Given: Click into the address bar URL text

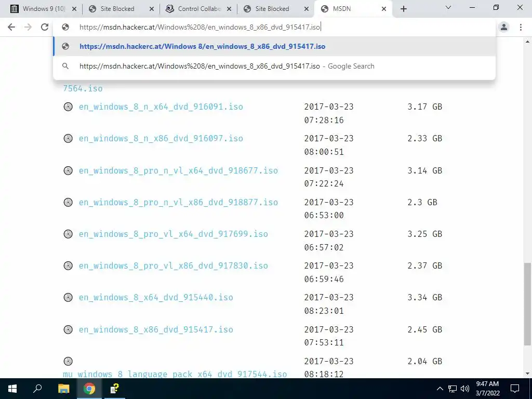Looking at the screenshot, I should tap(200, 27).
